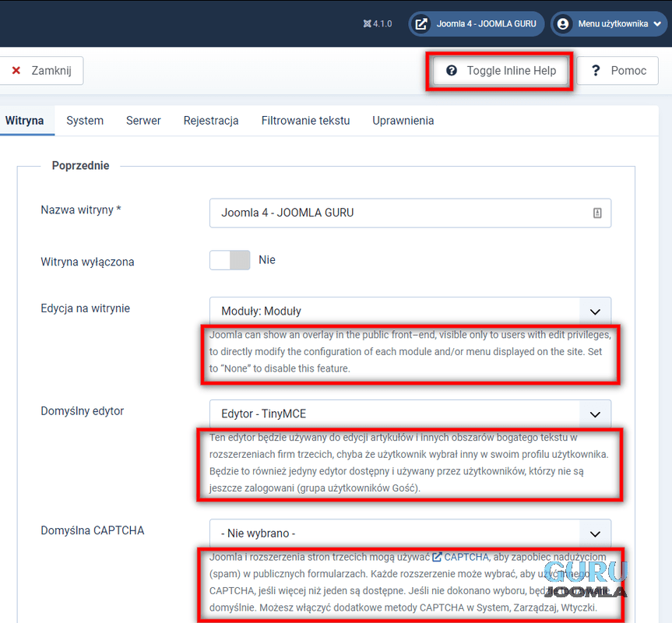Open the Filtrowanie tekstu tab
Image resolution: width=672 pixels, height=623 pixels.
305,121
